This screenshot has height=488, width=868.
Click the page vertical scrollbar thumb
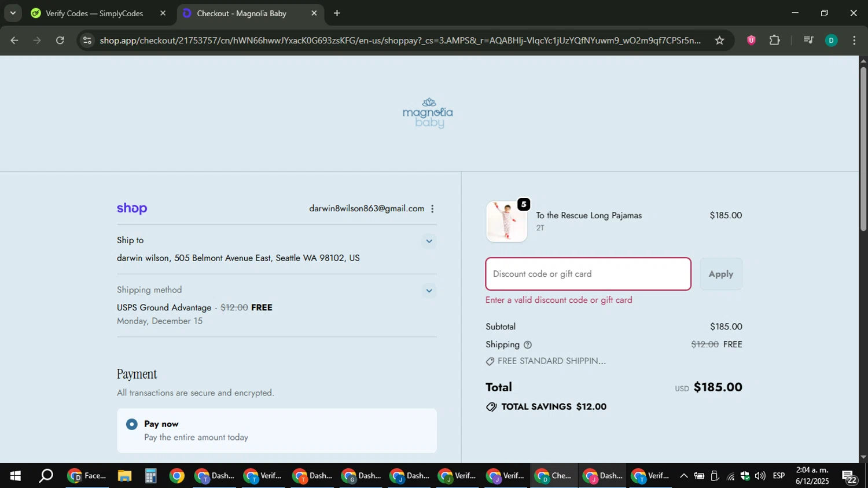pos(863,149)
